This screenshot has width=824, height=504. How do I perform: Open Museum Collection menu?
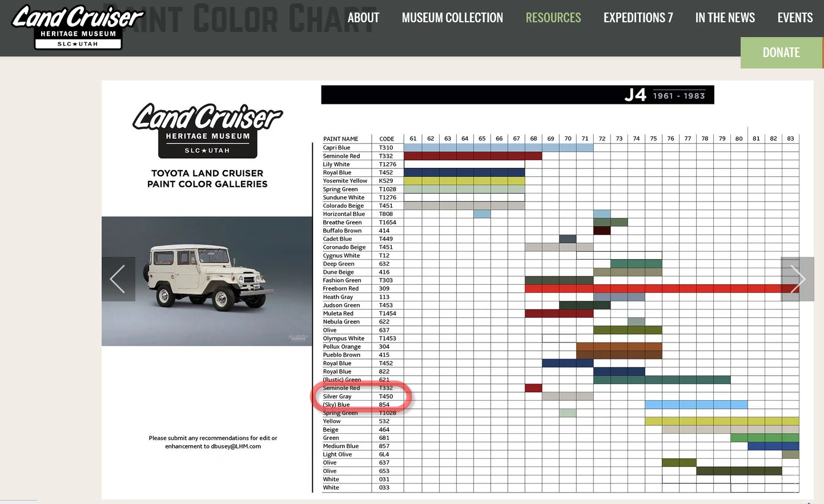coord(452,18)
